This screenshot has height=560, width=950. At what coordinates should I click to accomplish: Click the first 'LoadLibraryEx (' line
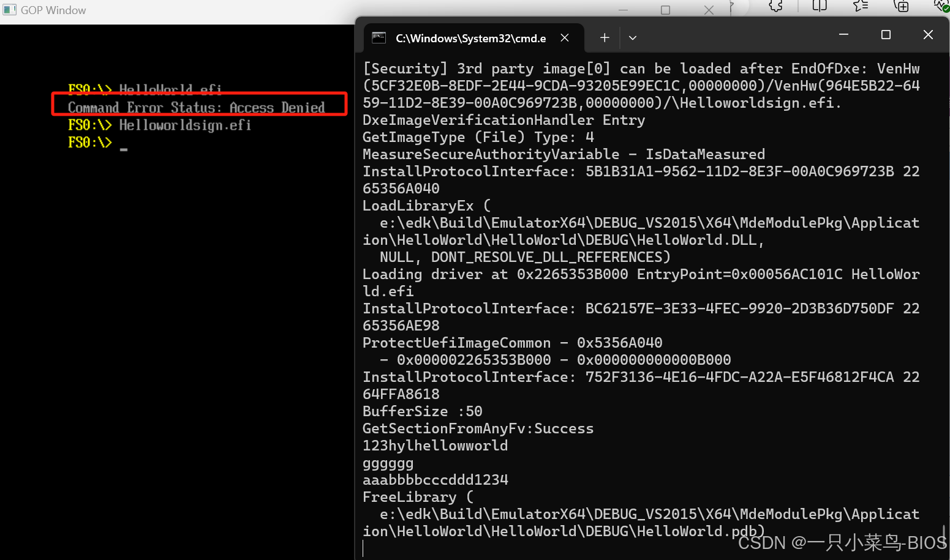point(427,206)
